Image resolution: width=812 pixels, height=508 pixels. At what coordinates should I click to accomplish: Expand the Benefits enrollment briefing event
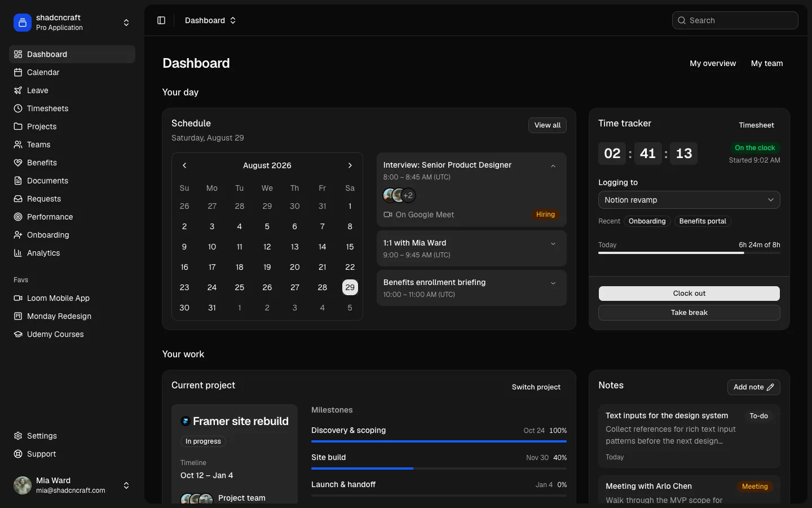point(553,283)
